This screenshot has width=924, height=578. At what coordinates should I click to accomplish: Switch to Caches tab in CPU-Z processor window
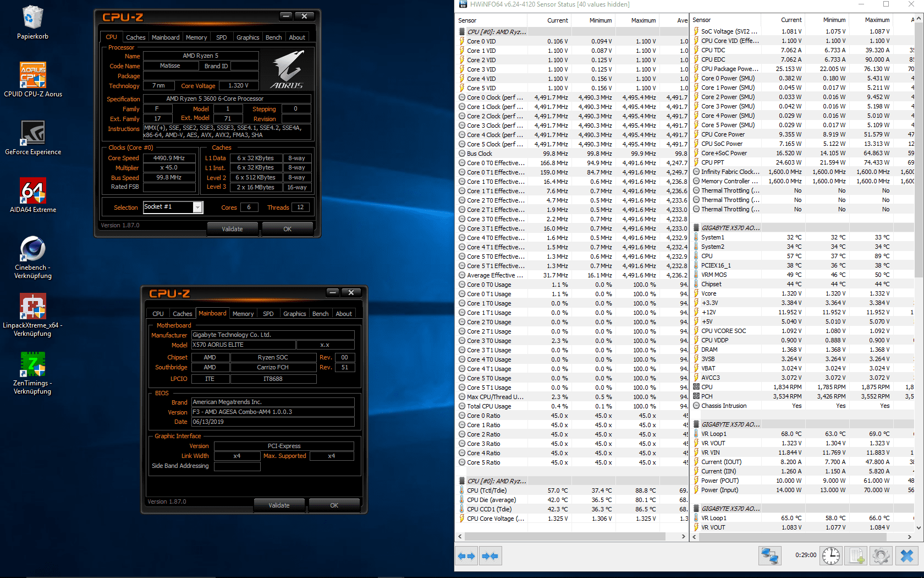[x=135, y=37]
